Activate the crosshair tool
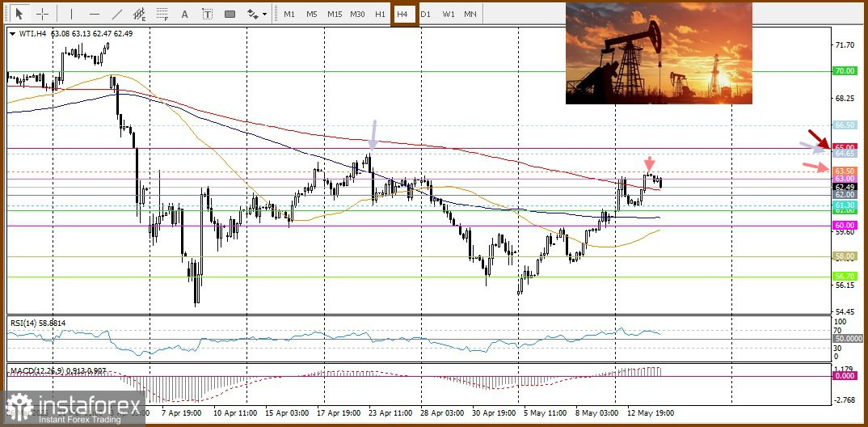 point(43,14)
